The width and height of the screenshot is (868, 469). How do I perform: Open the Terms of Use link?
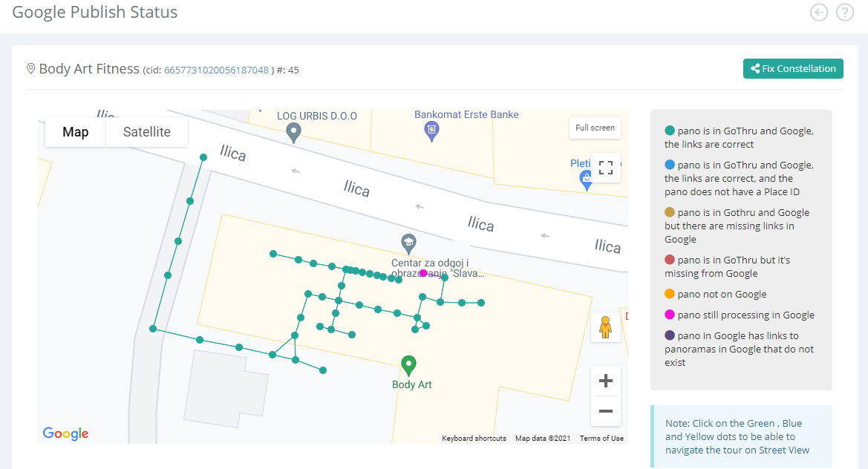[x=601, y=438]
